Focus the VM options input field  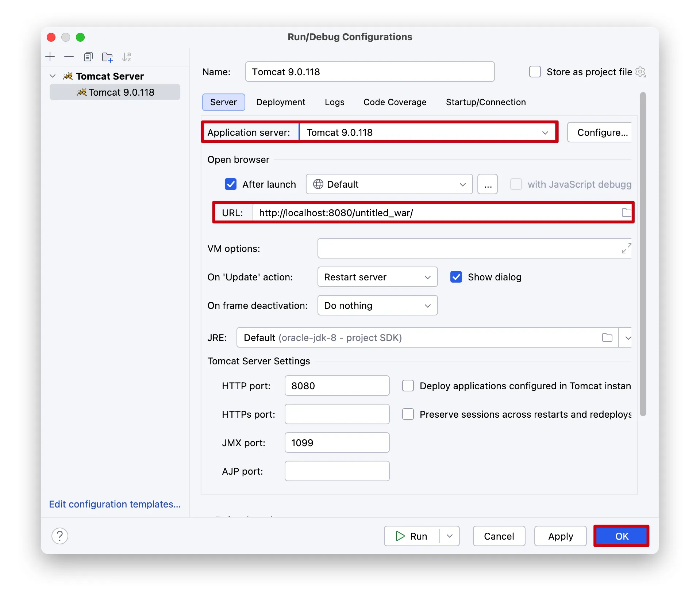coord(474,249)
